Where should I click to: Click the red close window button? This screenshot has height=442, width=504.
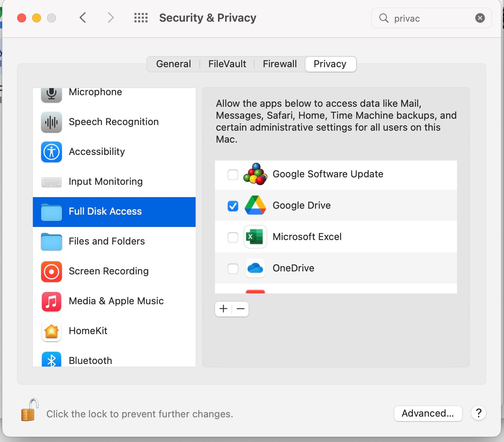(x=22, y=18)
